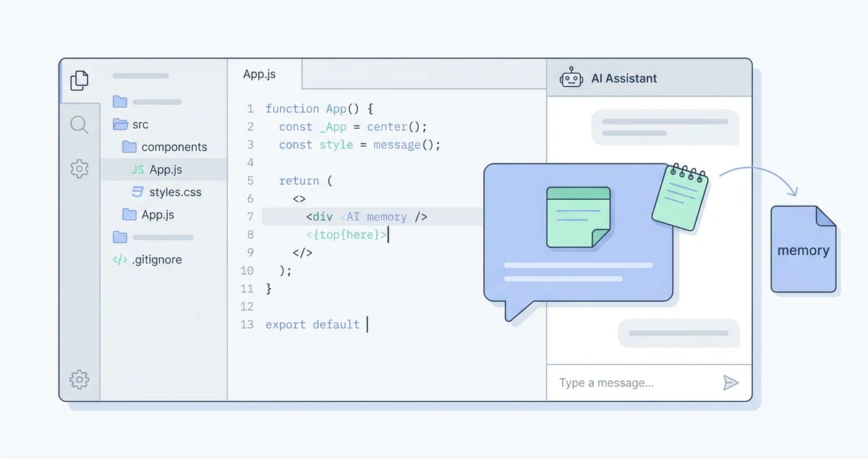868x459 pixels.
Task: Click the unnamed folder icon directly above .gitignore
Action: coord(120,237)
